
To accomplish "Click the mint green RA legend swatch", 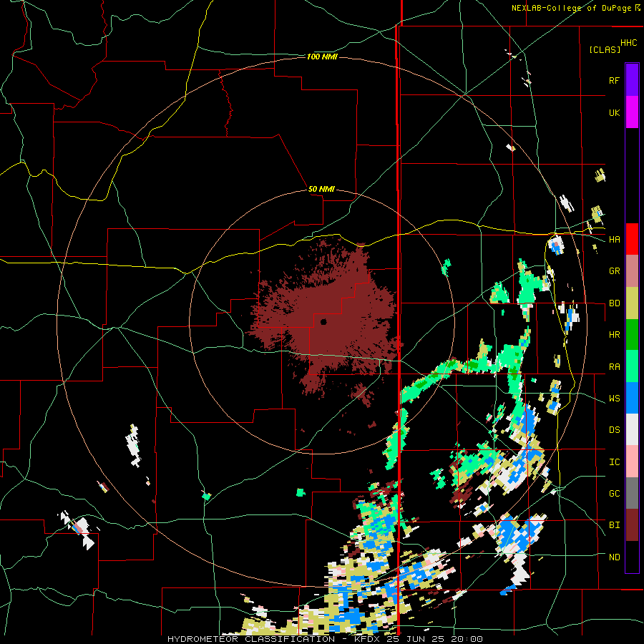I will [x=632, y=366].
